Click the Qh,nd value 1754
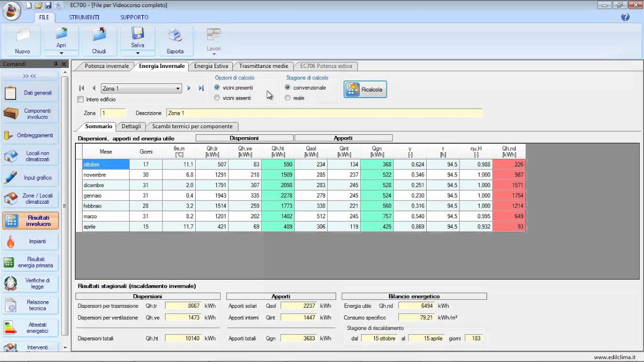This screenshot has height=362, width=644. (509, 196)
